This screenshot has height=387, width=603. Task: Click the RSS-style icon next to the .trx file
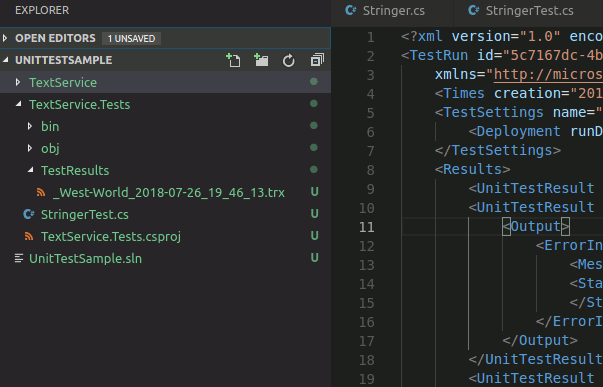point(41,192)
